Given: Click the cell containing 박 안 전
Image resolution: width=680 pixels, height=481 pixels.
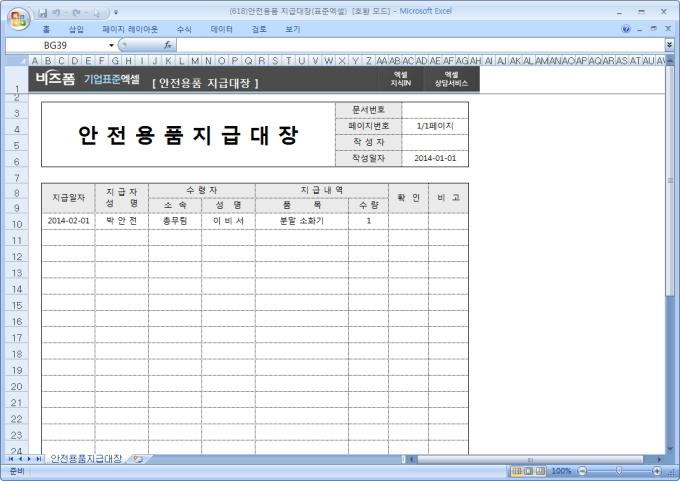Looking at the screenshot, I should point(122,221).
